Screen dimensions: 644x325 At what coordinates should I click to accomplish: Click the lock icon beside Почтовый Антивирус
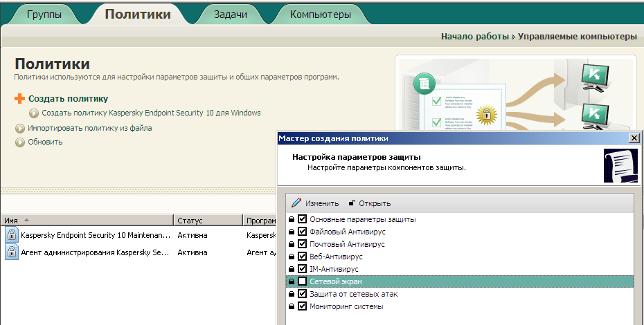tap(292, 244)
